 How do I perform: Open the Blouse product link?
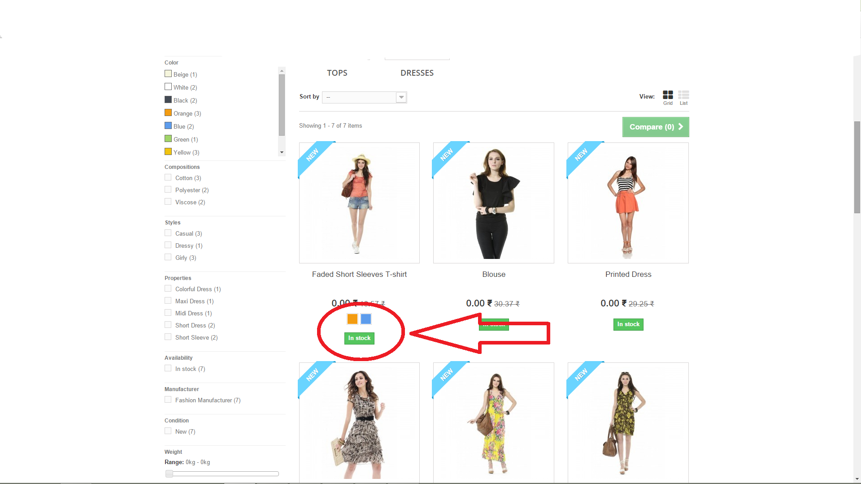point(493,274)
